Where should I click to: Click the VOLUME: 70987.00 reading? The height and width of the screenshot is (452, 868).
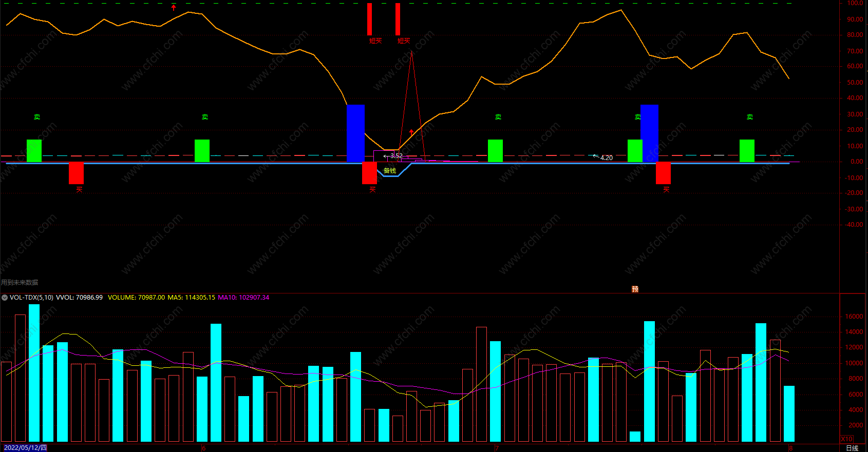tap(136, 298)
